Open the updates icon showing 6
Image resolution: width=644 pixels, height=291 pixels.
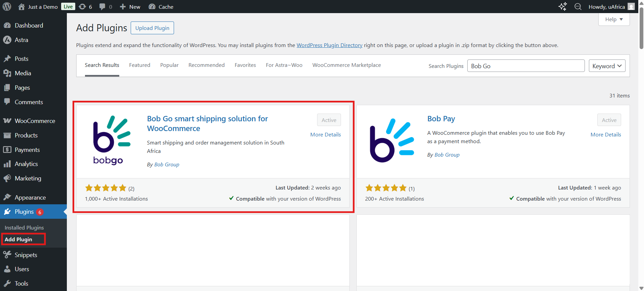coord(85,7)
